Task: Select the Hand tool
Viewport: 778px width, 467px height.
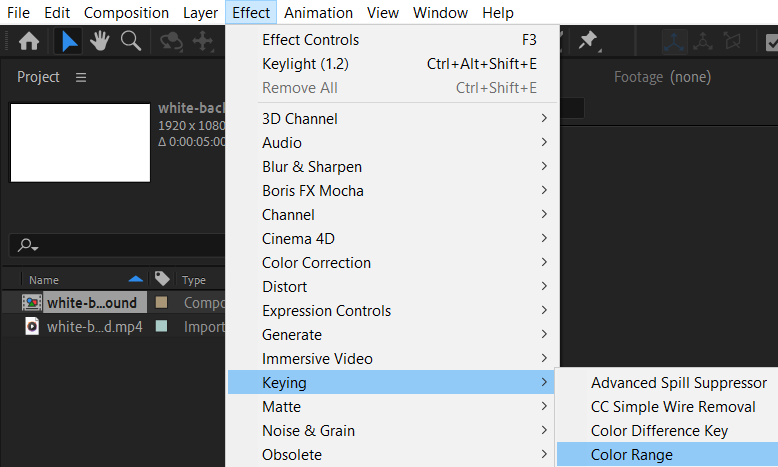Action: [x=99, y=41]
